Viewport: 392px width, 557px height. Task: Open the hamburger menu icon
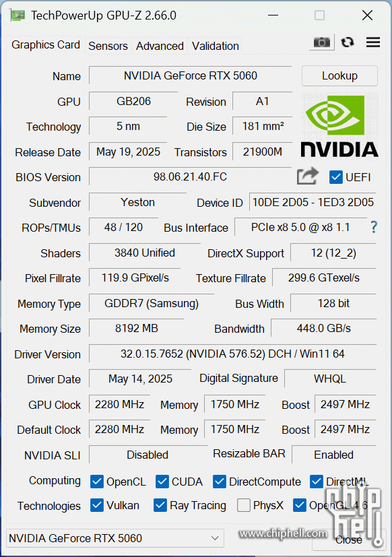(373, 42)
